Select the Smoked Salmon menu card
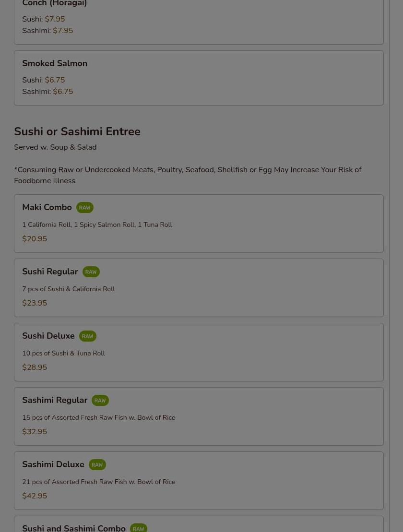The height and width of the screenshot is (532, 403). click(199, 78)
